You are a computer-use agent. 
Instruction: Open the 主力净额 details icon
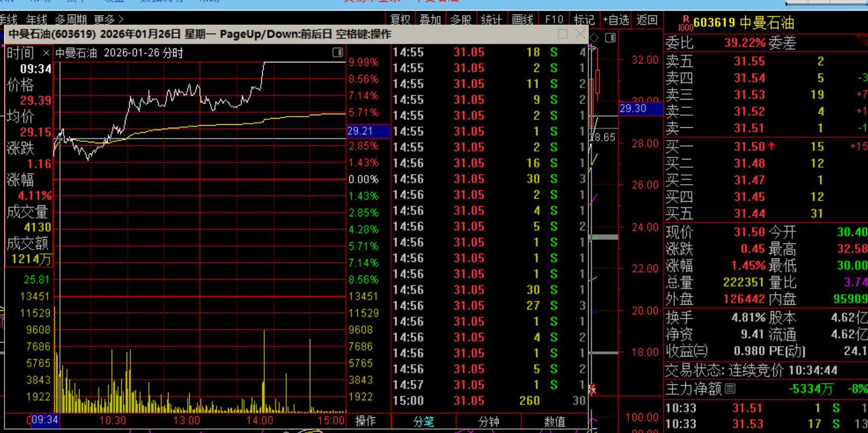[731, 388]
